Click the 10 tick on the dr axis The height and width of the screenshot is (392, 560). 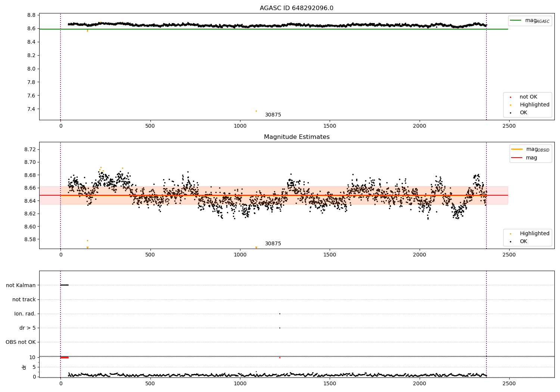point(32,357)
